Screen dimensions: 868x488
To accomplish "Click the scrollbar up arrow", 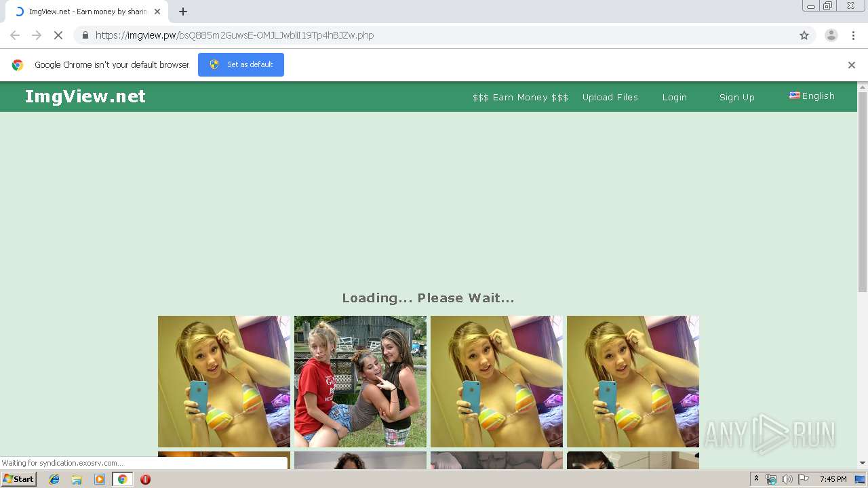I will point(863,87).
